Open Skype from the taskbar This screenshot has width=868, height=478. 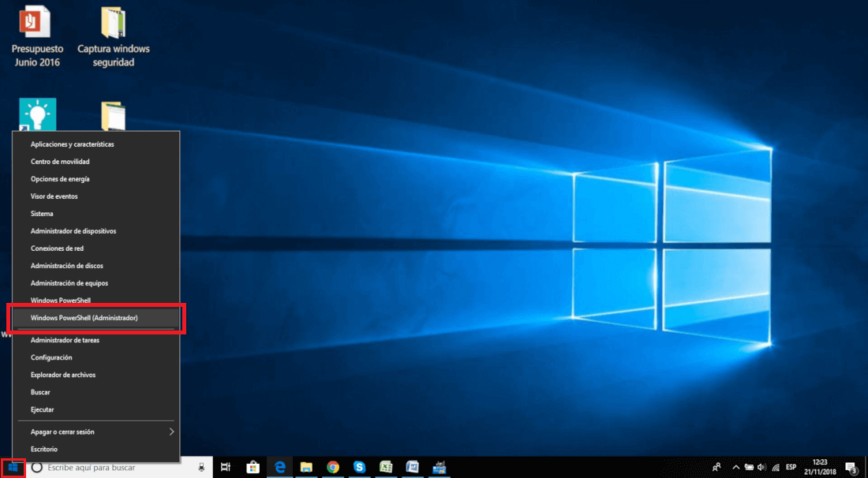coord(360,468)
